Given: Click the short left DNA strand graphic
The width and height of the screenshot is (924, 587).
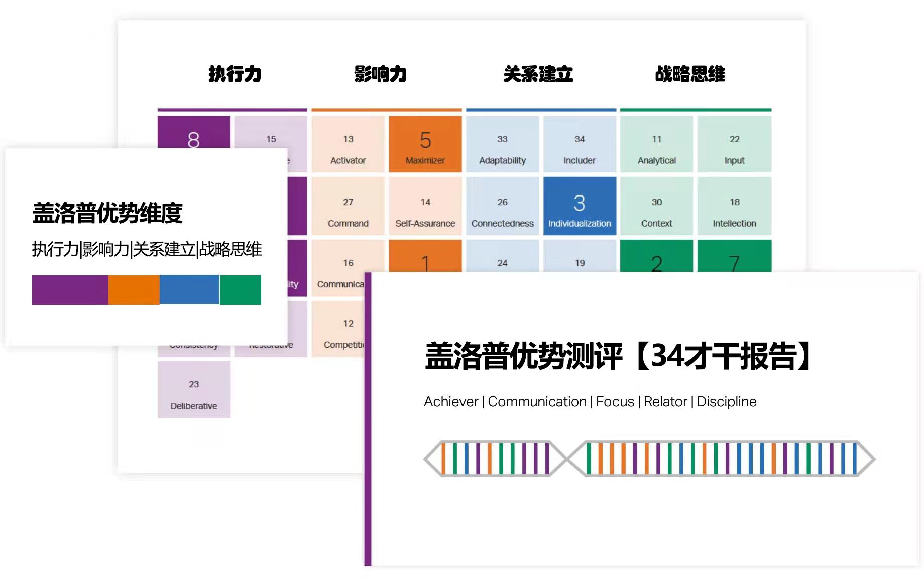Looking at the screenshot, I should pyautogui.click(x=495, y=459).
